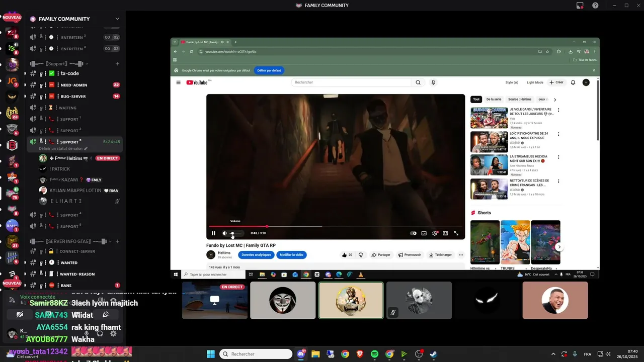Click the Promouvoir button
The height and width of the screenshot is (362, 644).
410,255
